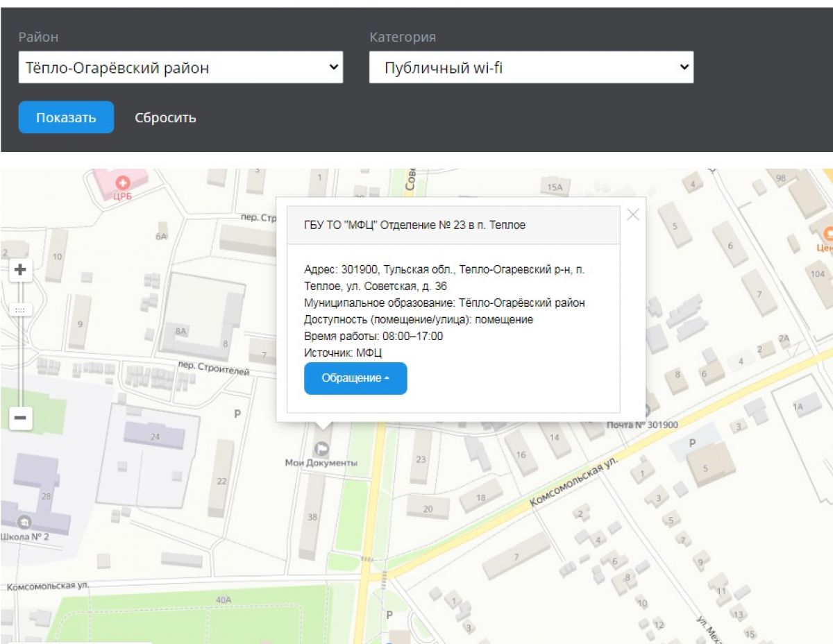
Task: Click building 8A label on map
Action: pos(181,332)
